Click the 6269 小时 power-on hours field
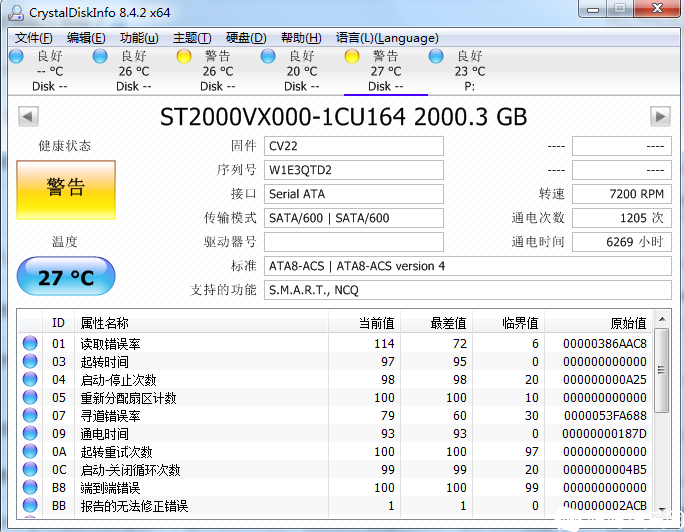 [x=622, y=242]
